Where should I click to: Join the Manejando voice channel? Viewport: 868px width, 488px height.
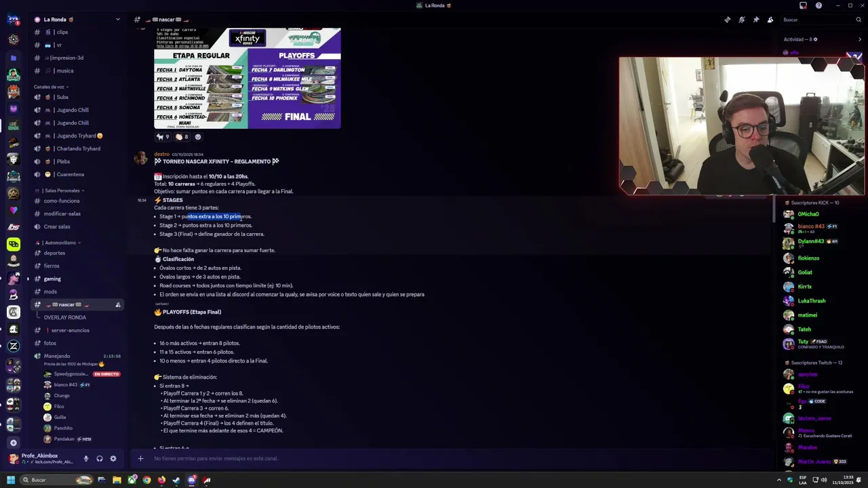pyautogui.click(x=78, y=356)
